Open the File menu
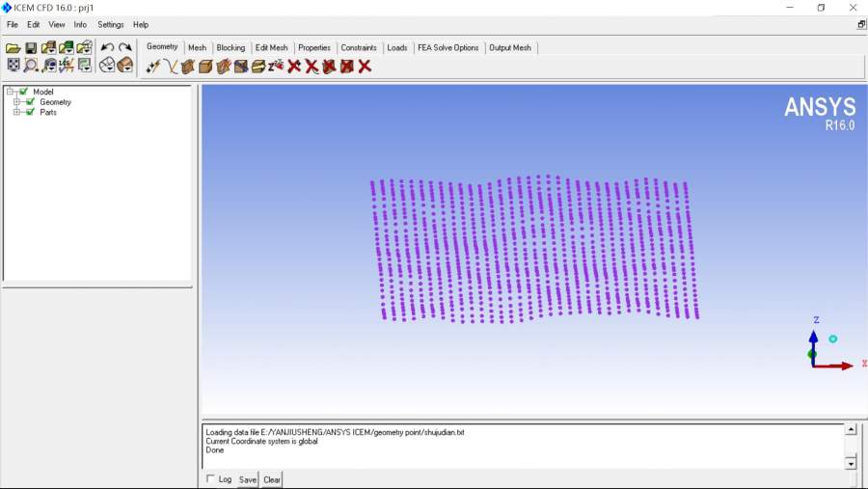This screenshot has height=489, width=868. click(x=13, y=25)
